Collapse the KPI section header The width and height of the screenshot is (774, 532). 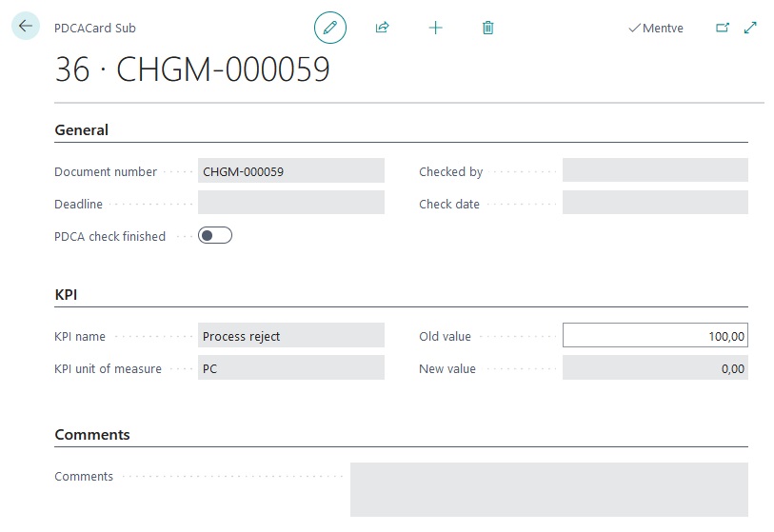[x=66, y=295]
